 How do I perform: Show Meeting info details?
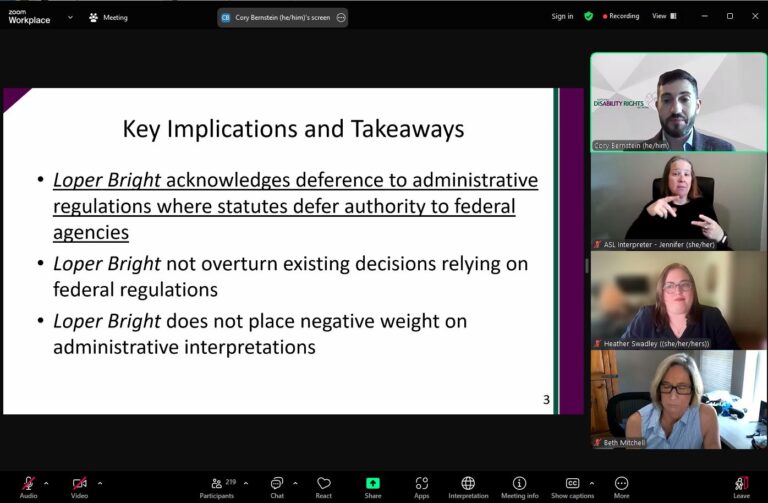point(519,486)
